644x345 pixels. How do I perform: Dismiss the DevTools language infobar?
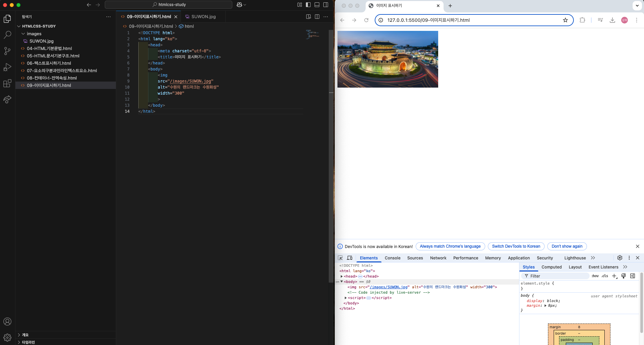pyautogui.click(x=638, y=246)
